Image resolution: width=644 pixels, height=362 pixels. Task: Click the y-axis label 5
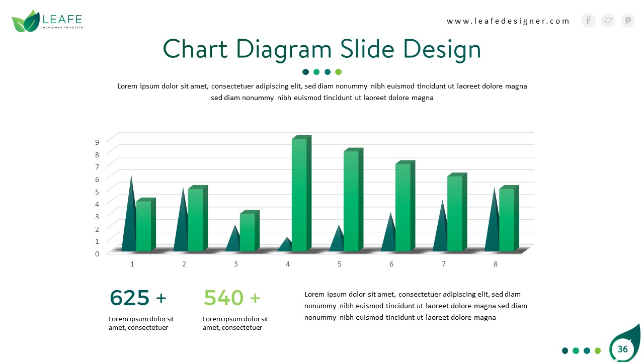pos(97,192)
